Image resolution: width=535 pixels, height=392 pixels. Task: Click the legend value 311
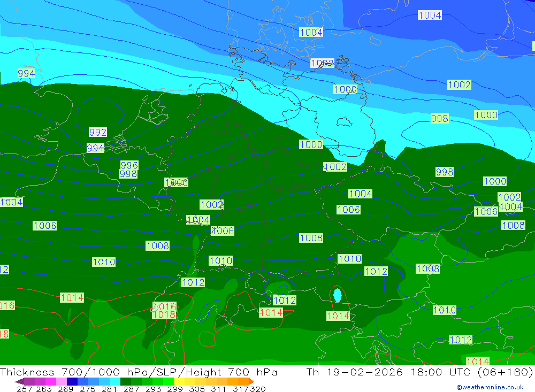pos(218,389)
